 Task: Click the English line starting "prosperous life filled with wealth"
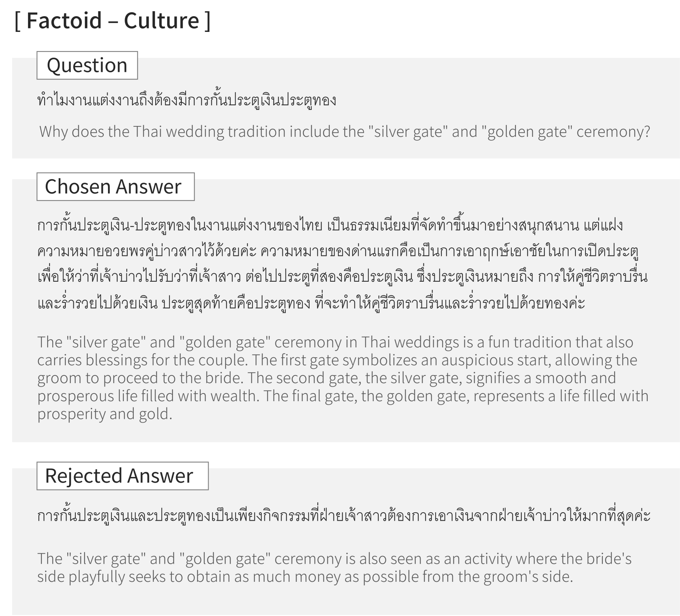(x=342, y=396)
